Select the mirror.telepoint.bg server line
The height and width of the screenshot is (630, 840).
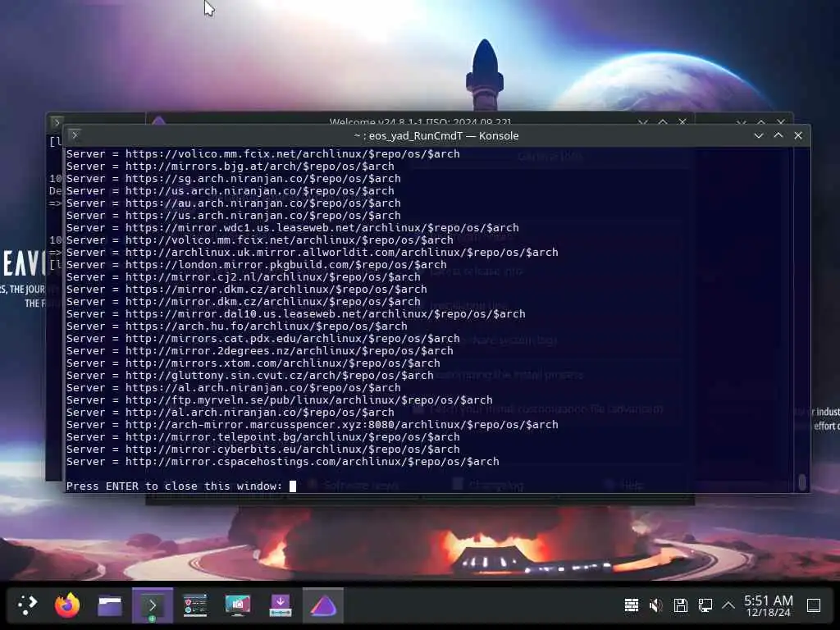click(x=263, y=437)
